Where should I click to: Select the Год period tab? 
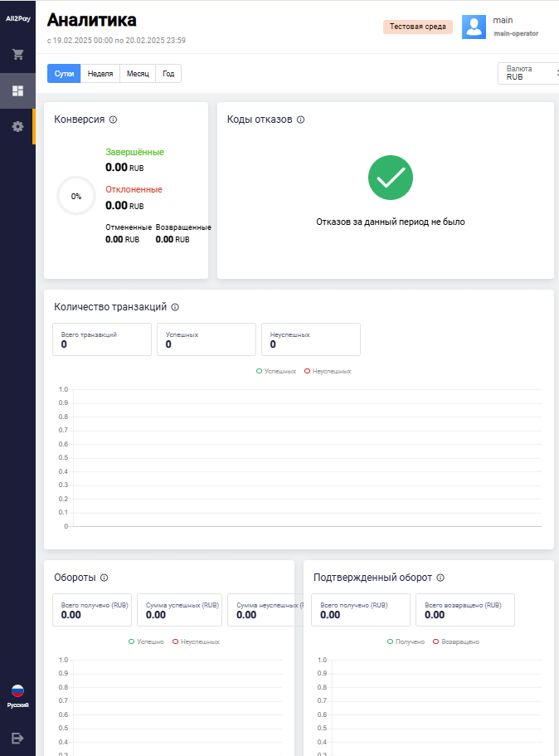[x=168, y=74]
